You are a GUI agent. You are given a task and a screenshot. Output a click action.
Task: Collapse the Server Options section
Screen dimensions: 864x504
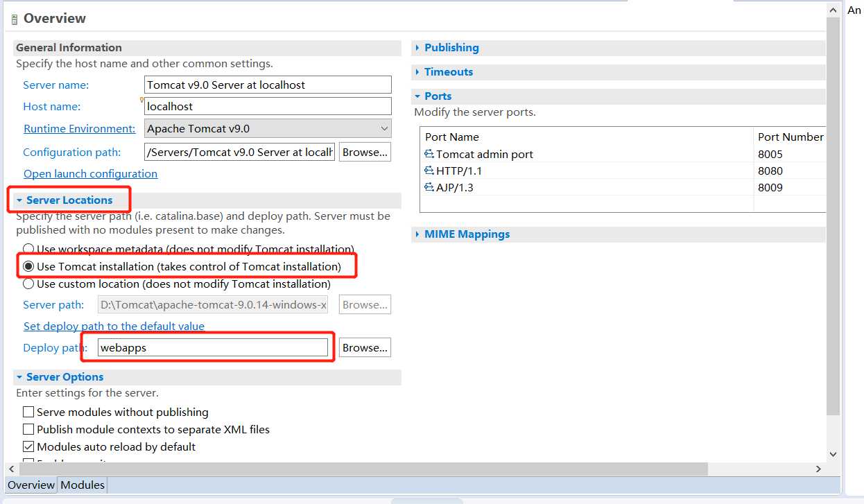20,377
